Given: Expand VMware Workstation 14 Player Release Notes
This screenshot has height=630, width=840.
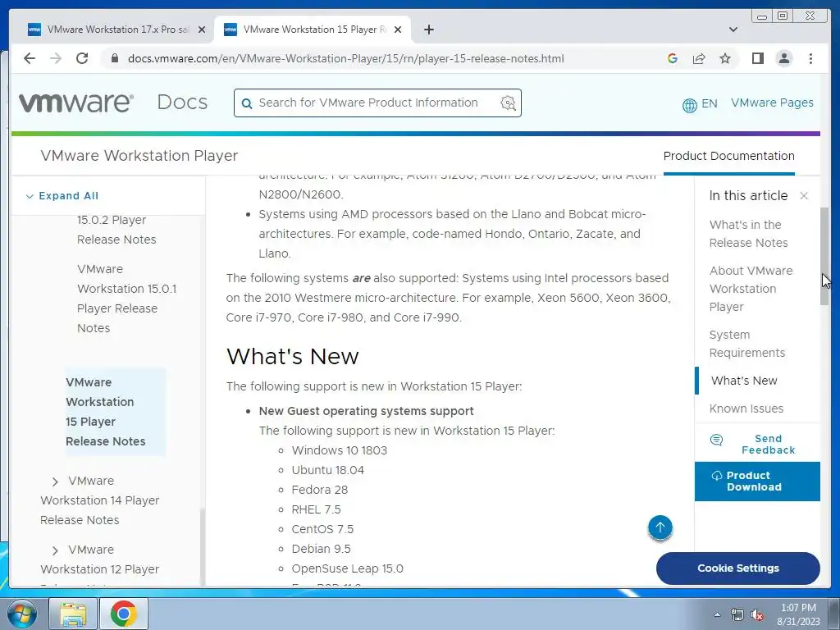Looking at the screenshot, I should (x=55, y=482).
